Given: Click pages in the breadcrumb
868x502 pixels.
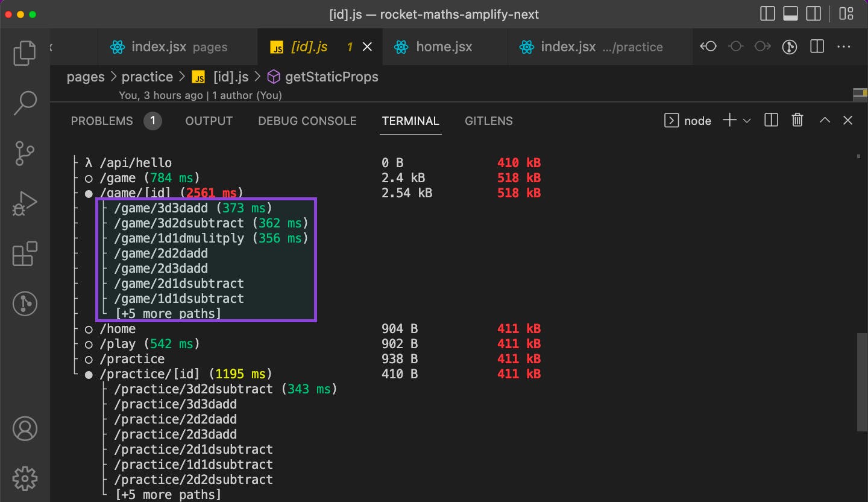Looking at the screenshot, I should (x=86, y=77).
